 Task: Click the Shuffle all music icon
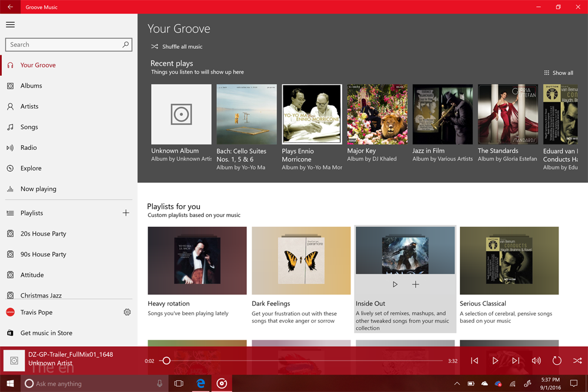155,47
